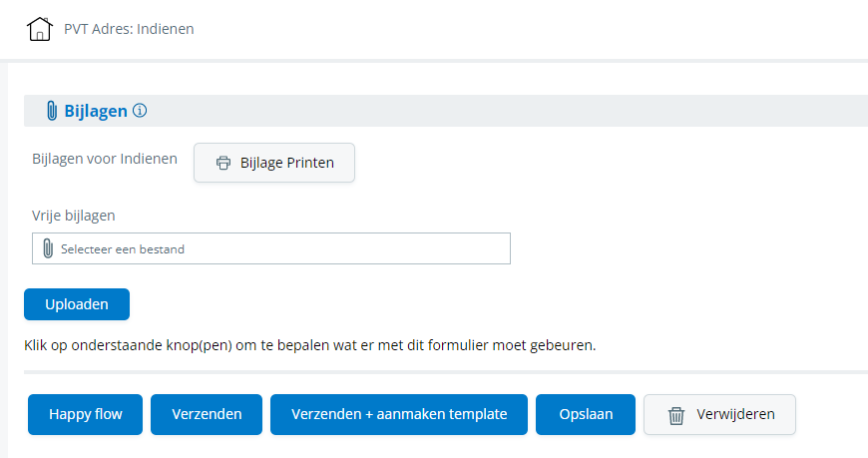Click the Bijlage Printen button label

pos(286,163)
